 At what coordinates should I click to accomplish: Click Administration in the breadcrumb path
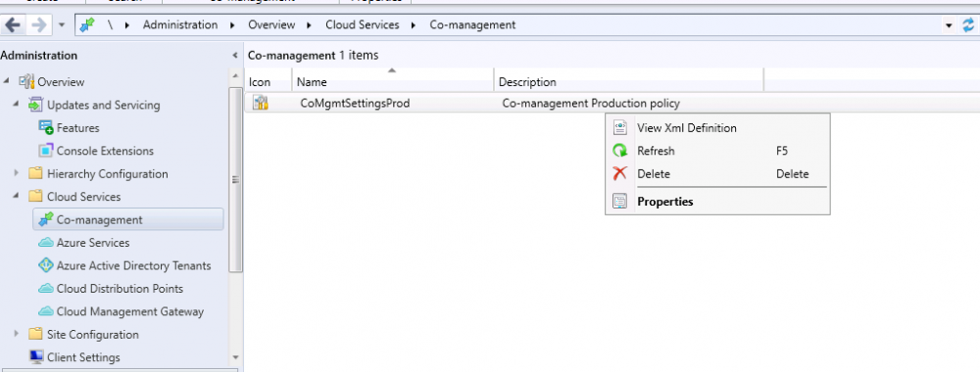(180, 25)
